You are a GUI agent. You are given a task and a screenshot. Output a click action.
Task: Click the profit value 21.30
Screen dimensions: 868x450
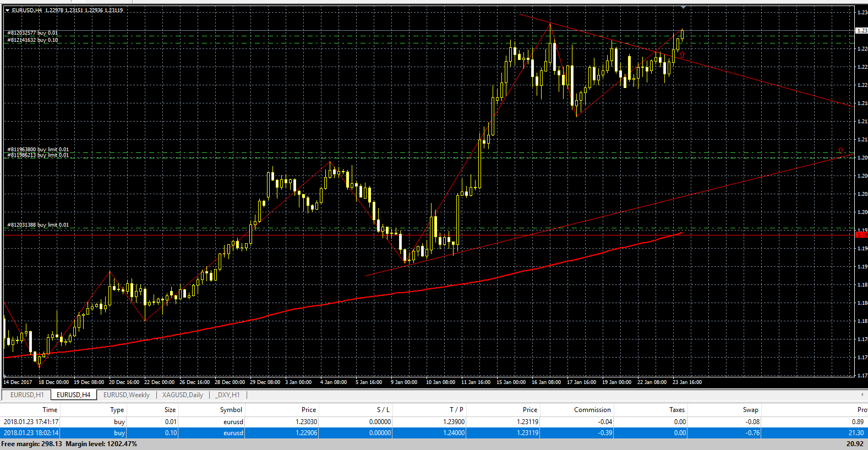click(856, 433)
